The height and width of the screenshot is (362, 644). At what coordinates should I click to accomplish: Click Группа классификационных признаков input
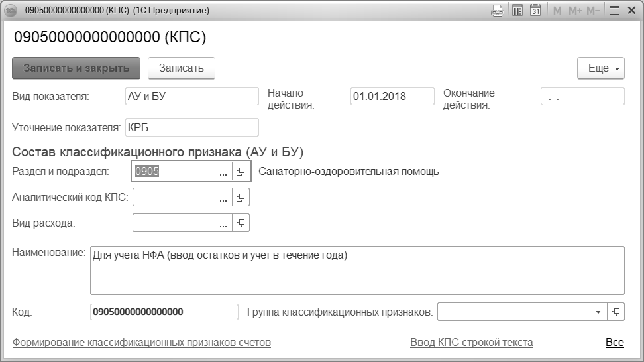pos(513,312)
